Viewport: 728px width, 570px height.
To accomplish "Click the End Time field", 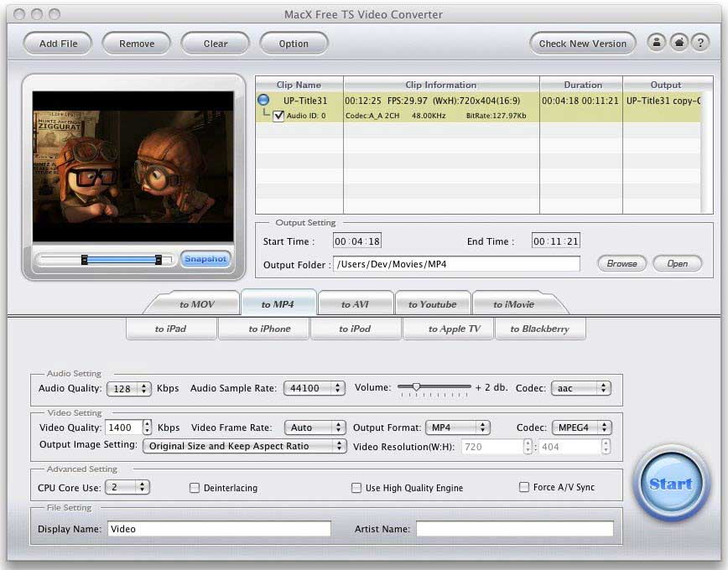I will pos(556,241).
